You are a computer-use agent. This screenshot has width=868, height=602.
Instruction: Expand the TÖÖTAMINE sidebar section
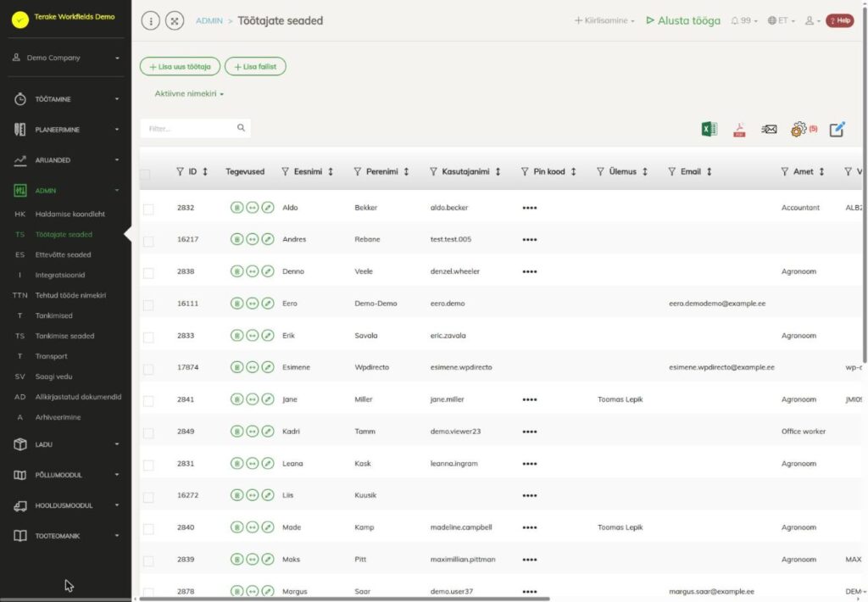coord(66,99)
